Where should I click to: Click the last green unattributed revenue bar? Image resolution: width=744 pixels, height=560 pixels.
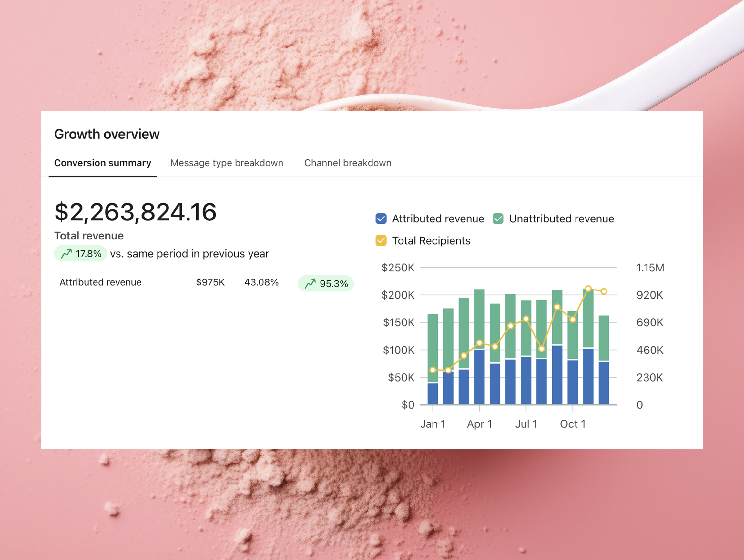click(x=604, y=338)
